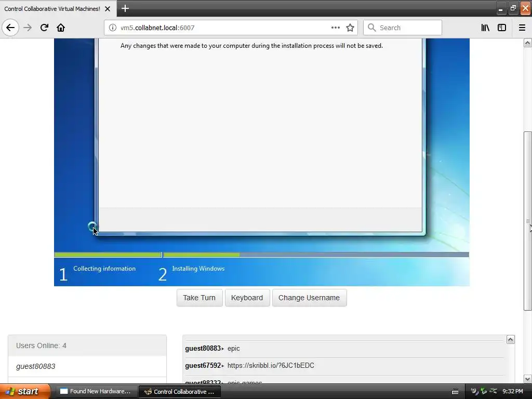Click the skribbl.io link in chat
Image resolution: width=532 pixels, height=399 pixels.
[271, 365]
